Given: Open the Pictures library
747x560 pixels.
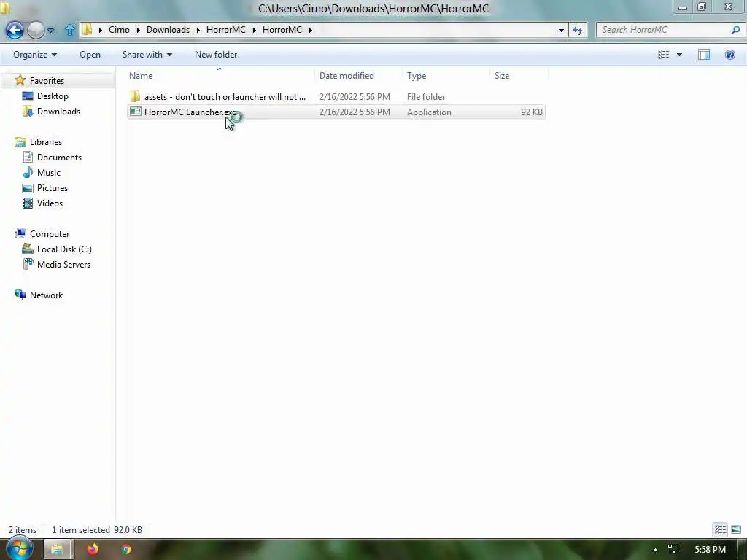Looking at the screenshot, I should click(x=53, y=187).
